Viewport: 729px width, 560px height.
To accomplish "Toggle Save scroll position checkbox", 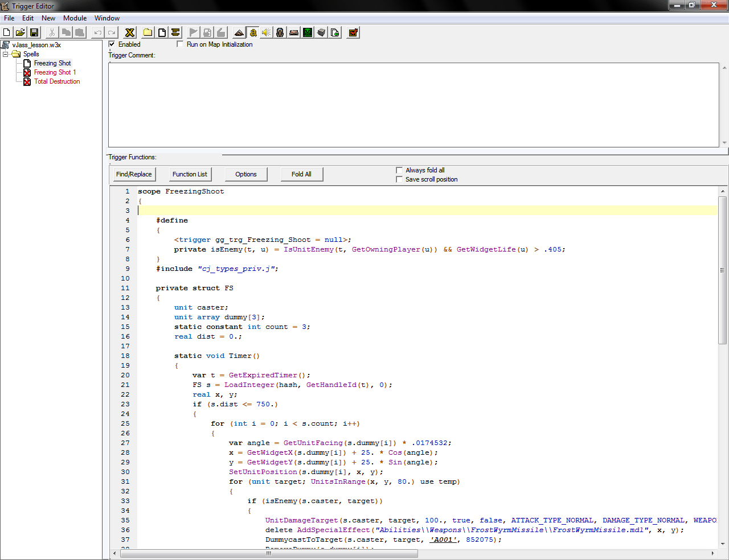I will point(399,179).
